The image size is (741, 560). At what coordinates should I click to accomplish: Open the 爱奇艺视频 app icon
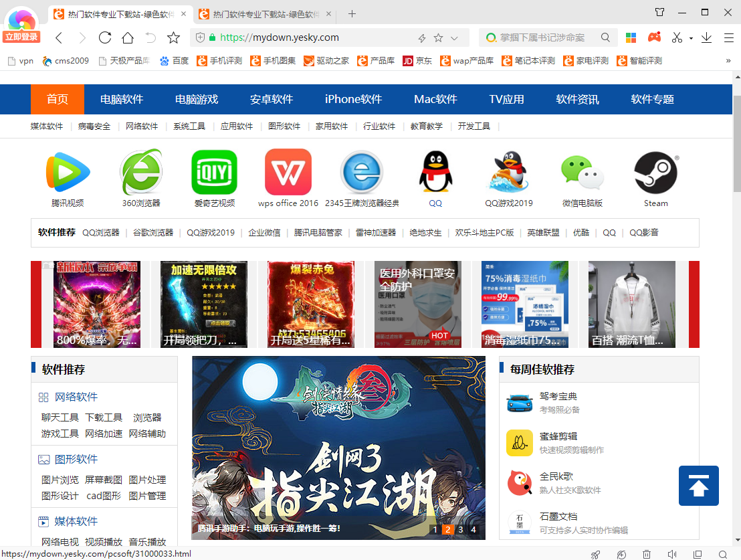click(x=215, y=172)
